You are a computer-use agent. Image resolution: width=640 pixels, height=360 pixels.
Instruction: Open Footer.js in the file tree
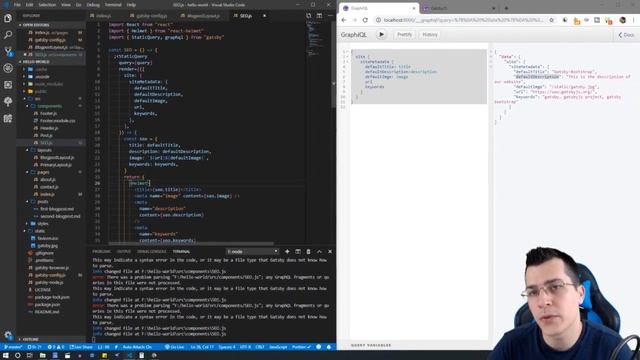[x=49, y=113]
